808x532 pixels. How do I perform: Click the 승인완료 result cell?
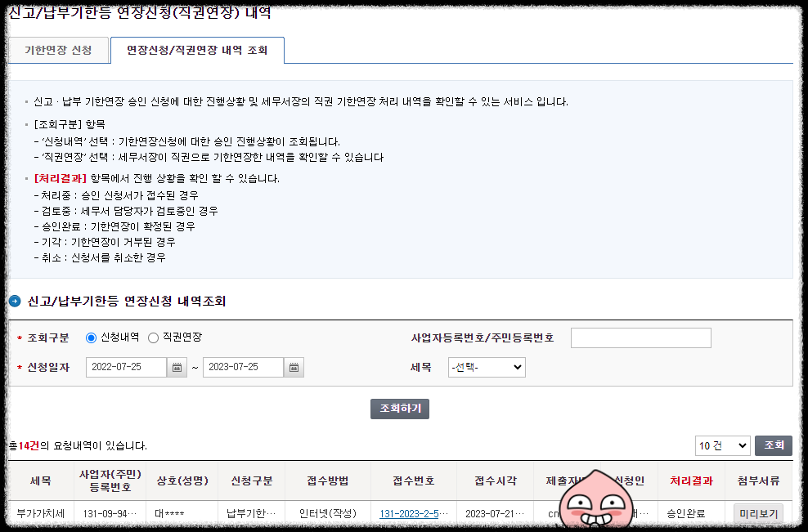687,513
